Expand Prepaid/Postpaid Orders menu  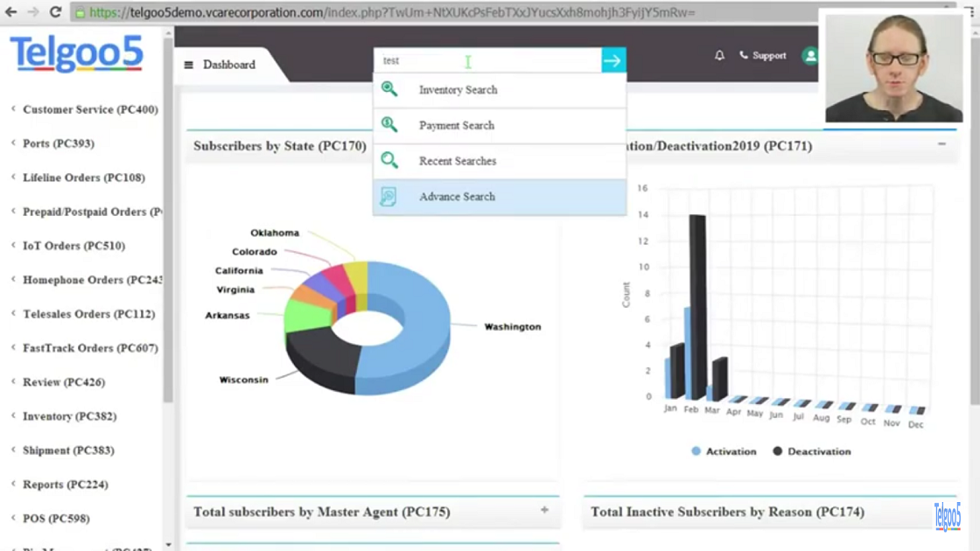coord(92,212)
